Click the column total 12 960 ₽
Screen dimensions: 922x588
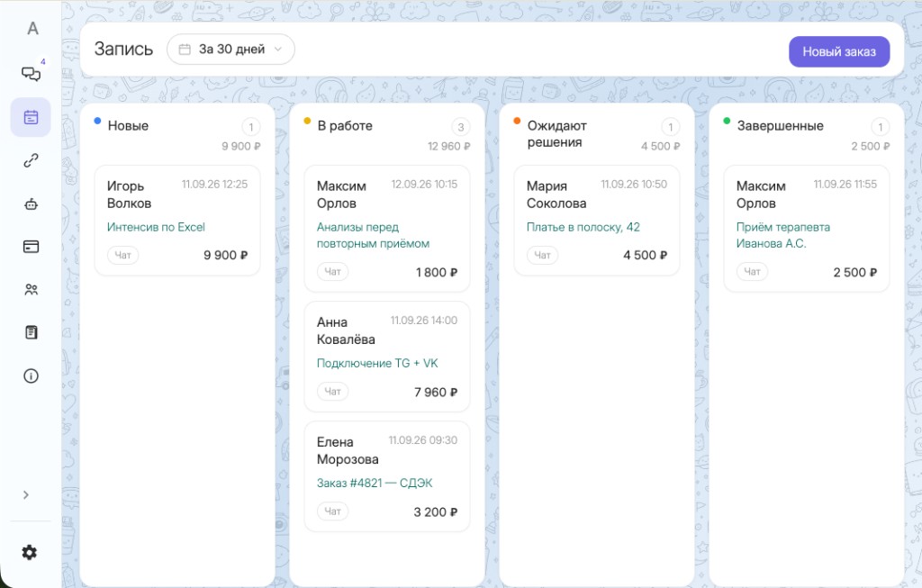coord(448,147)
